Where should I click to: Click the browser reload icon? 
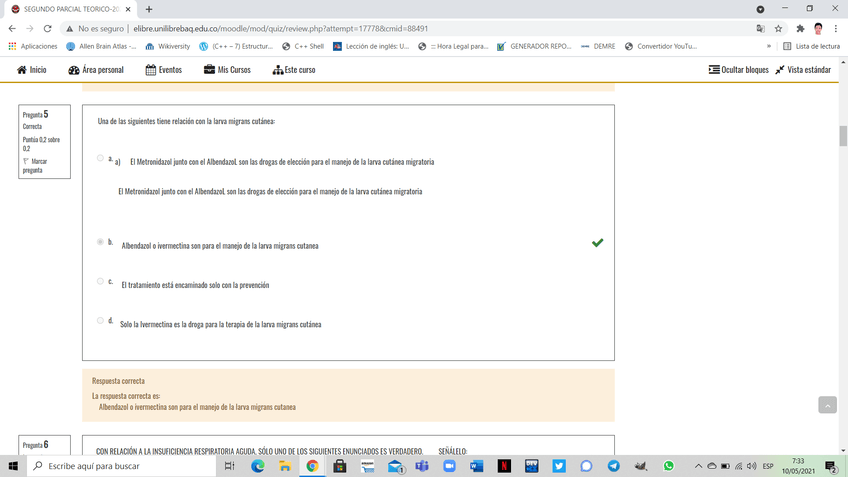(x=48, y=29)
